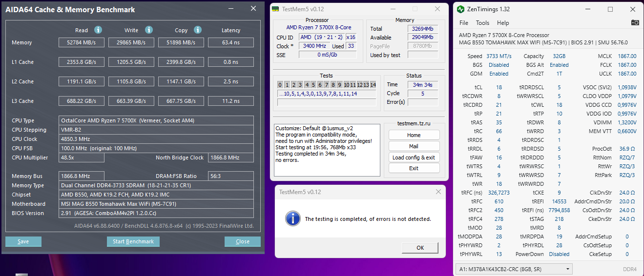Click the TestMem5 CPU ID field AMD (19 · 21 · 2)
644x276 pixels.
click(x=321, y=37)
